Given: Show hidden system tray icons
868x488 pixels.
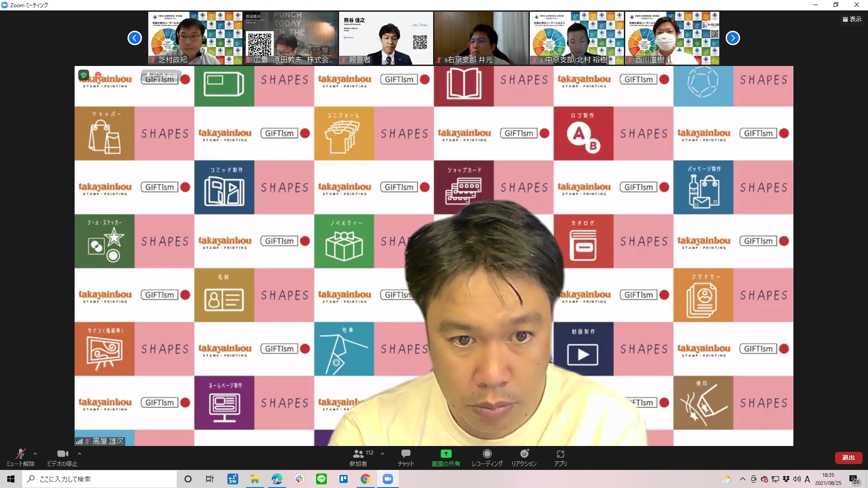Looking at the screenshot, I should click(742, 479).
